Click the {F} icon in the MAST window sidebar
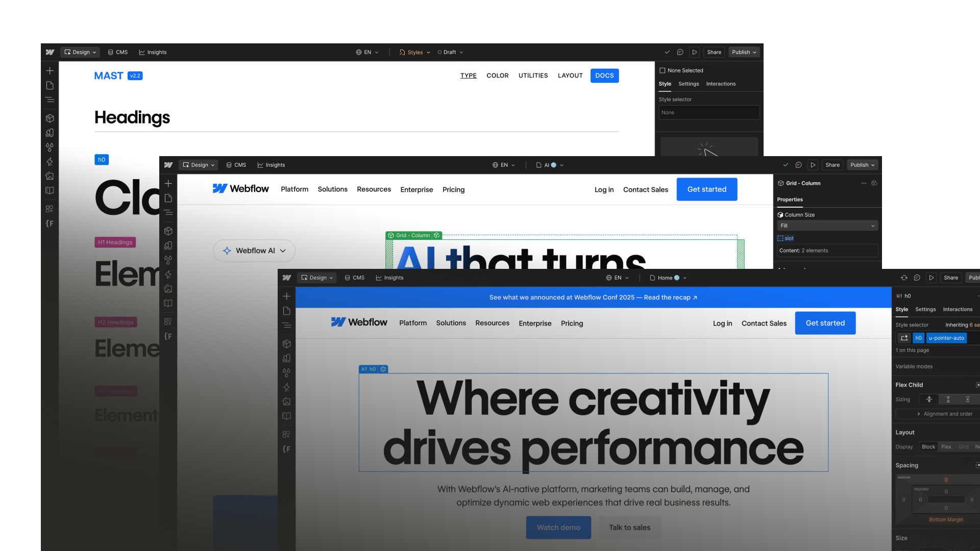The image size is (980, 551). [x=50, y=223]
